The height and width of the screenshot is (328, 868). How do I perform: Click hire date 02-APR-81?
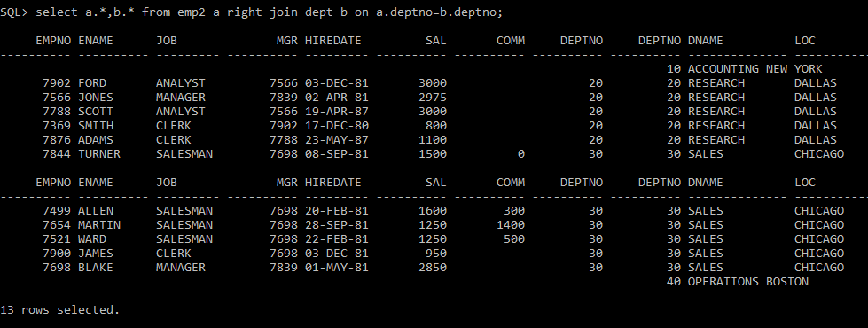337,98
